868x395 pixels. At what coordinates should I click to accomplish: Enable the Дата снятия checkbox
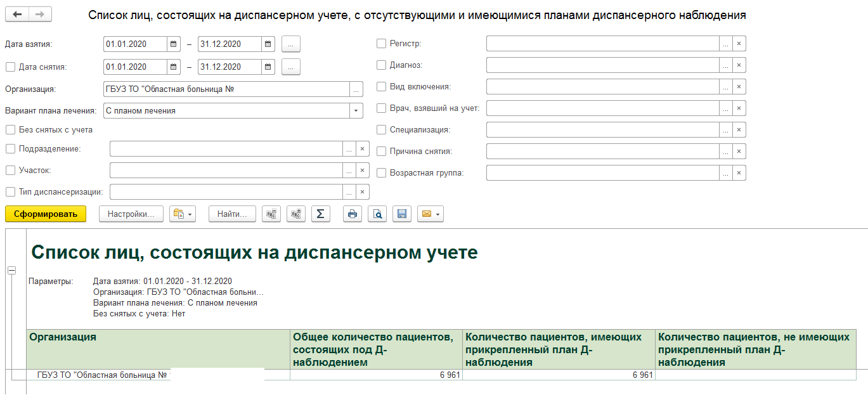tap(10, 67)
